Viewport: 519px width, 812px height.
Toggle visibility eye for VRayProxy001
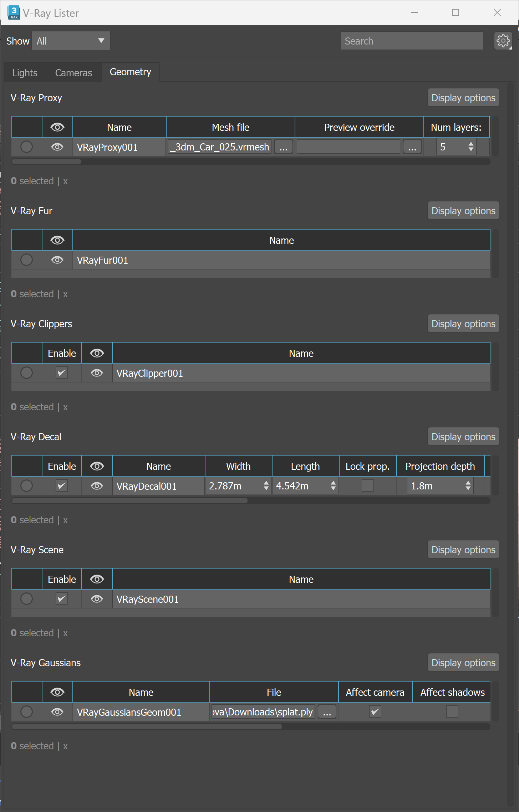click(x=57, y=147)
